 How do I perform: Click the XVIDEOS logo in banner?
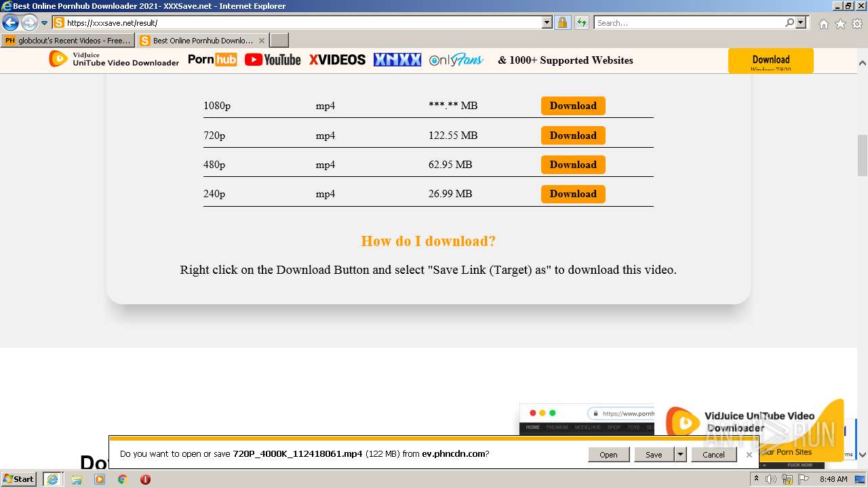337,60
